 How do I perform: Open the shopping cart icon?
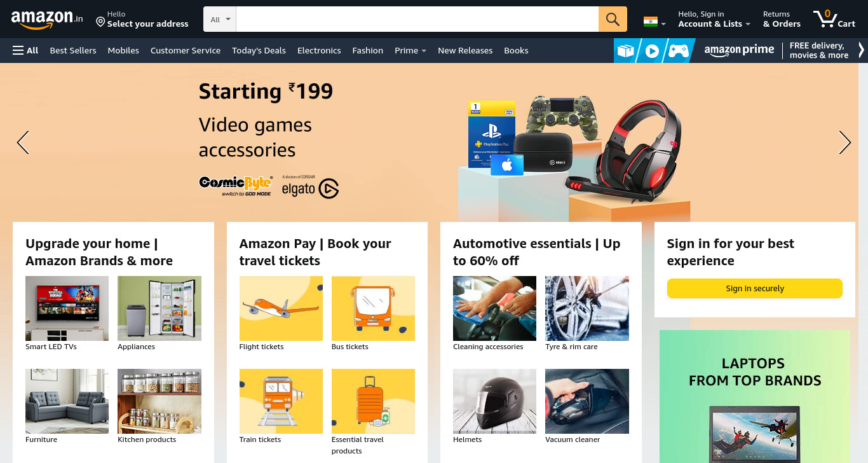click(x=834, y=19)
